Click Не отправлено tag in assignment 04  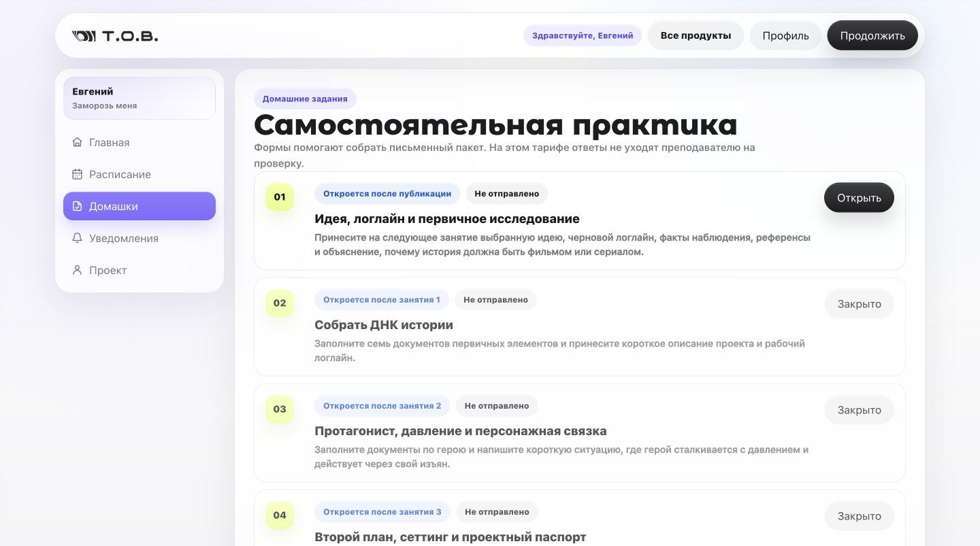pos(497,512)
